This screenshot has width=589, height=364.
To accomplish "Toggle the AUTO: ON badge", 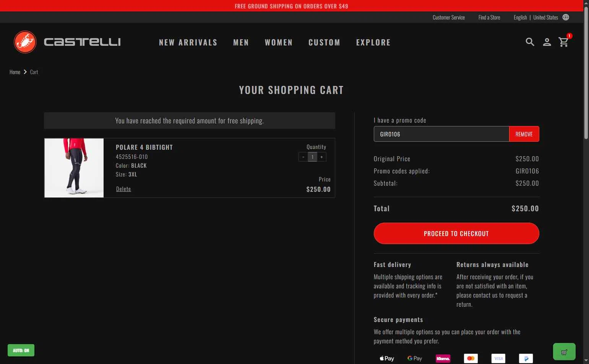I will 21,350.
